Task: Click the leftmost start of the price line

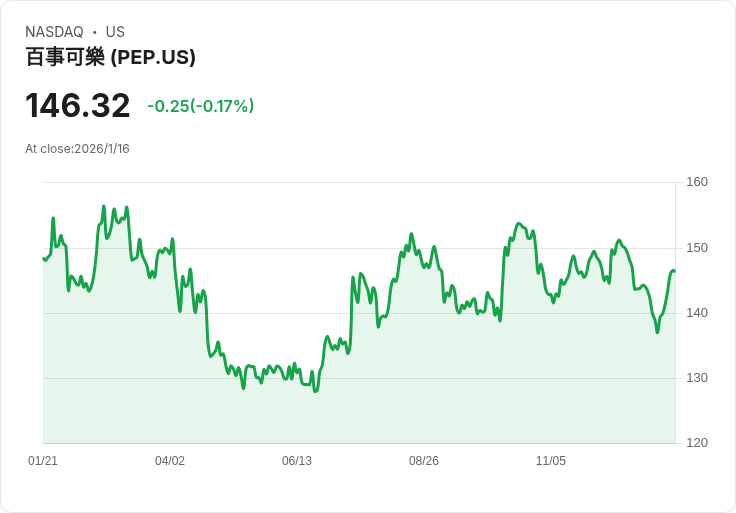Action: 44,259
